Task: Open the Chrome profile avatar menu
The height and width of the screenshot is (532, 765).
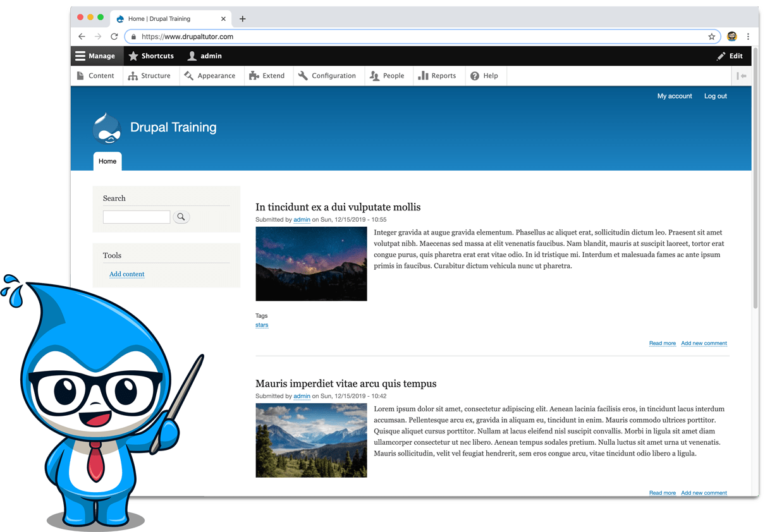Action: (x=731, y=37)
